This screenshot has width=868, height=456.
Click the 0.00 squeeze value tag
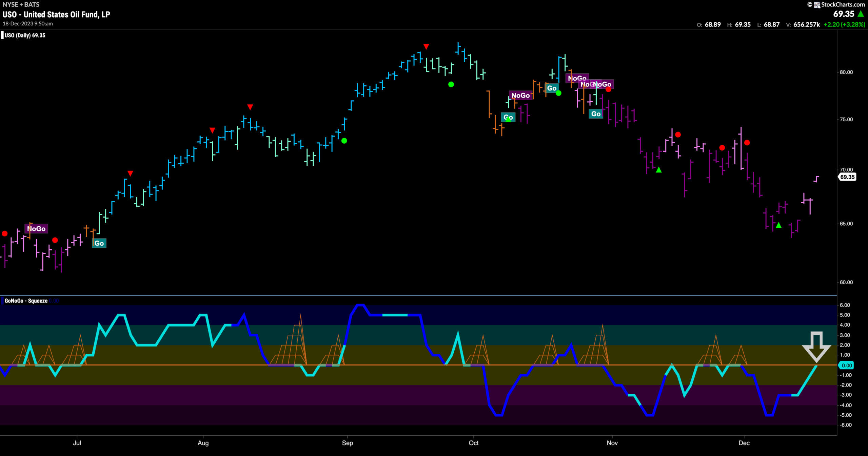click(x=847, y=365)
